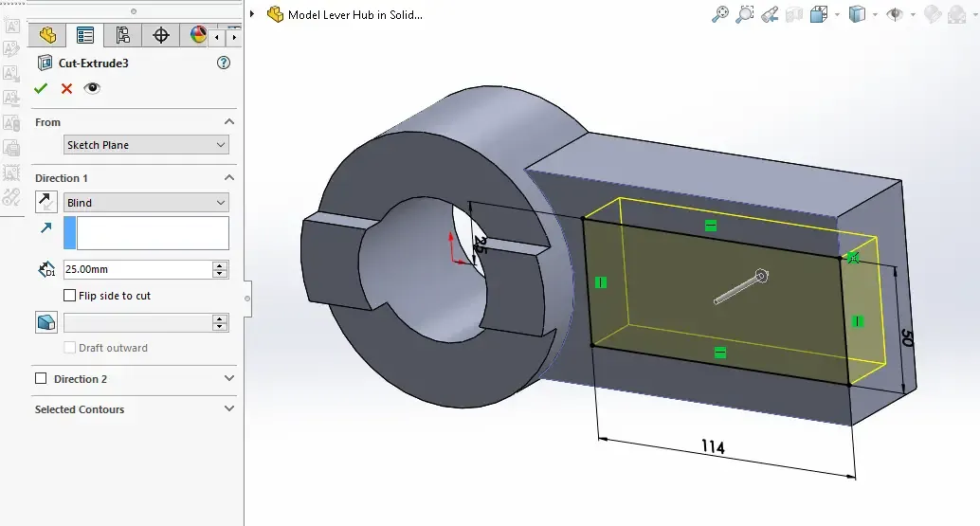The image size is (980, 526).
Task: Accept the cut with the green checkmark
Action: 41,89
